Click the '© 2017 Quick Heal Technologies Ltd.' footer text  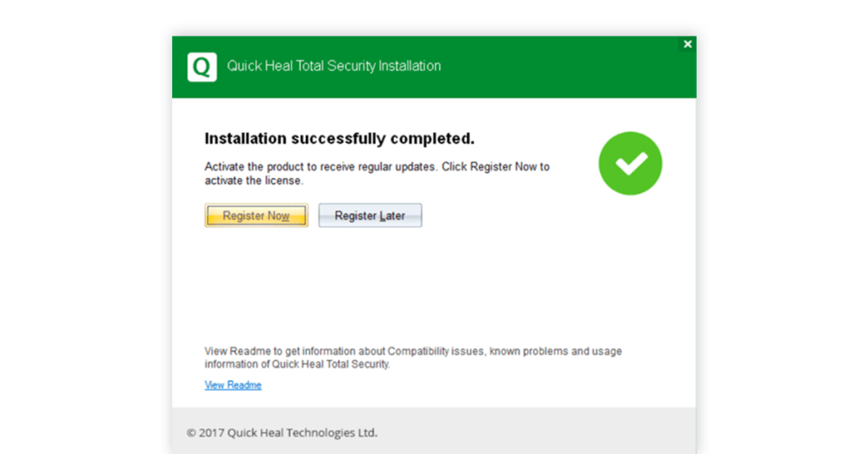tap(281, 433)
